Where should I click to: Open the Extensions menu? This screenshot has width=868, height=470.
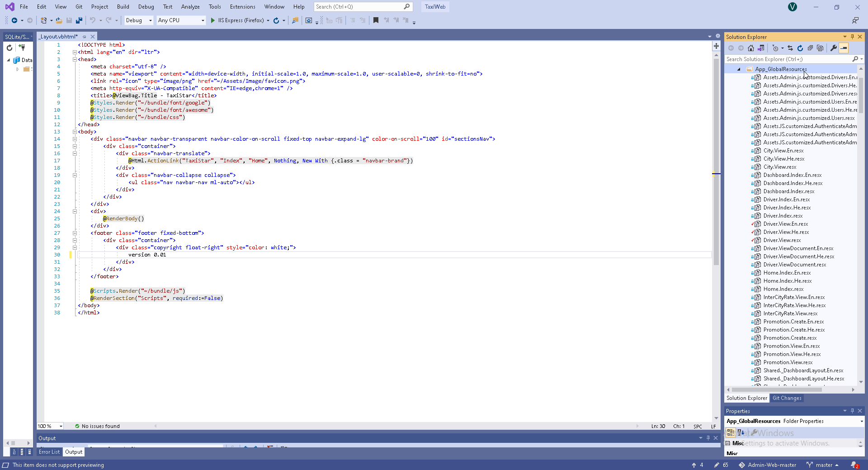[242, 7]
